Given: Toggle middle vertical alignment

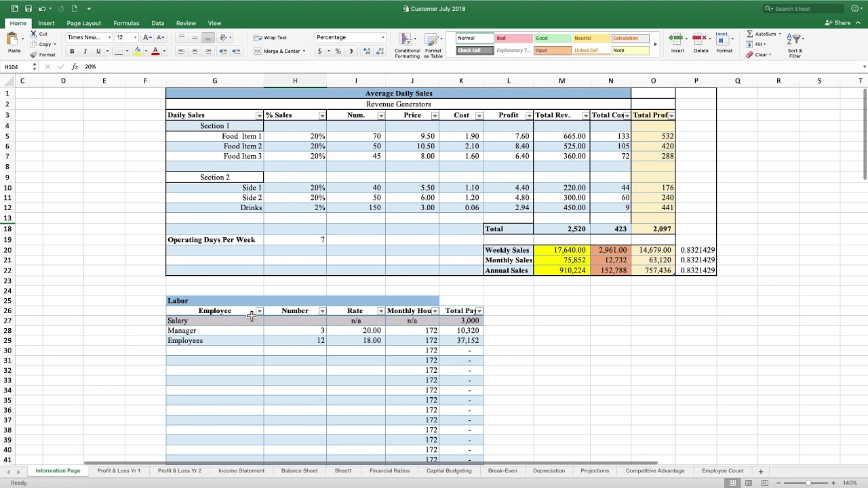Looking at the screenshot, I should click(195, 37).
